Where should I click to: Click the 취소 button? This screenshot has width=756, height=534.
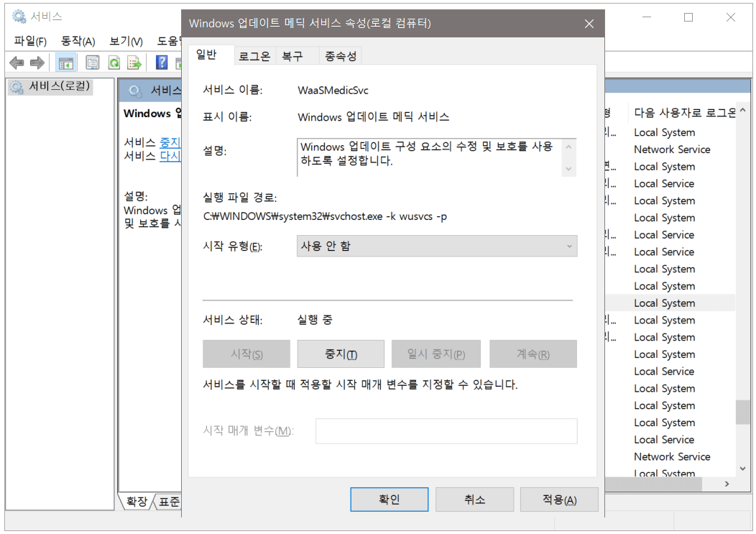tap(474, 500)
